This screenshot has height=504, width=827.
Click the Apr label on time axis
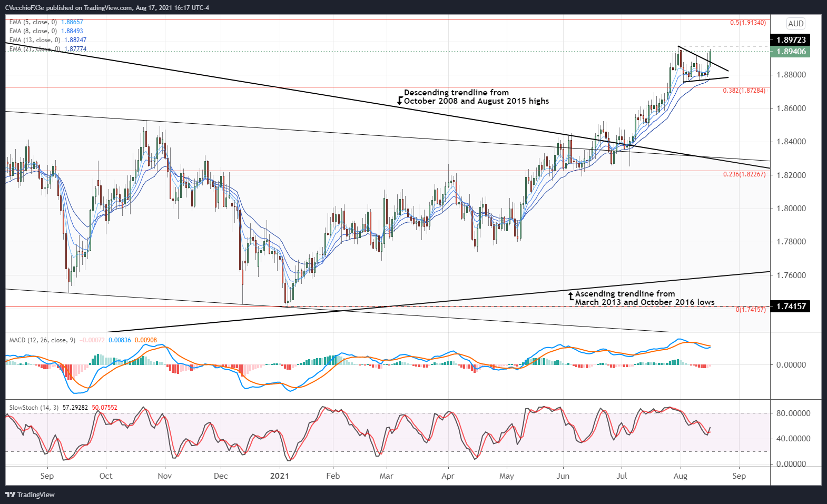click(x=448, y=476)
